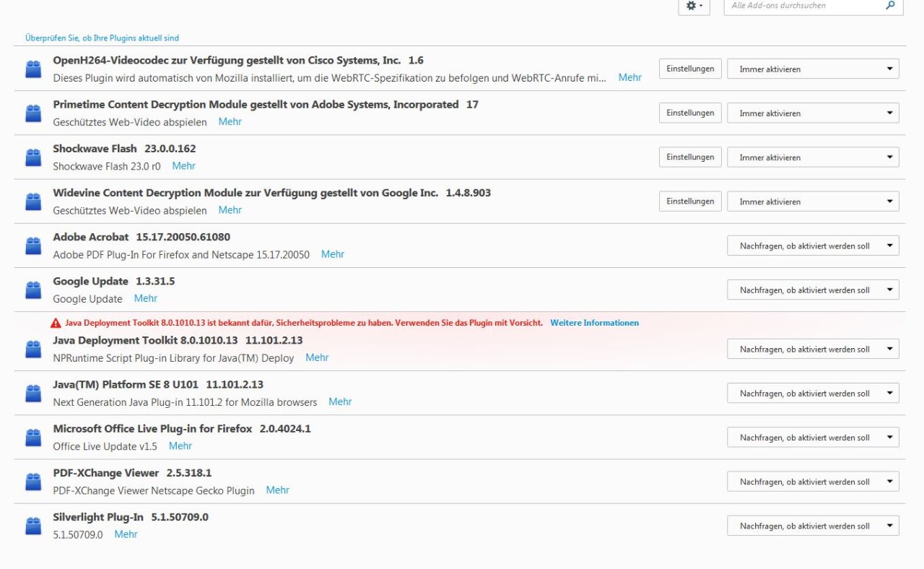Select the Shockwave Flash 23.0.0.162 title
The height and width of the screenshot is (569, 924).
tap(124, 149)
